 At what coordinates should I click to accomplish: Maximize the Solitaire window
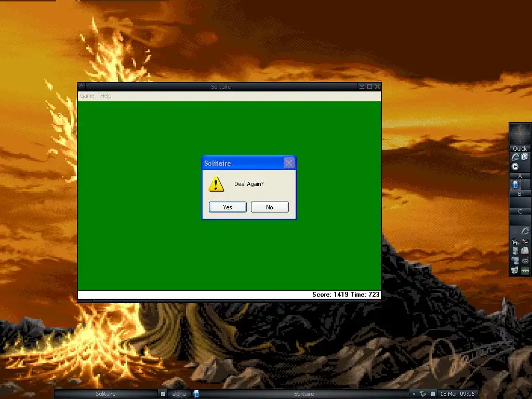click(x=369, y=87)
